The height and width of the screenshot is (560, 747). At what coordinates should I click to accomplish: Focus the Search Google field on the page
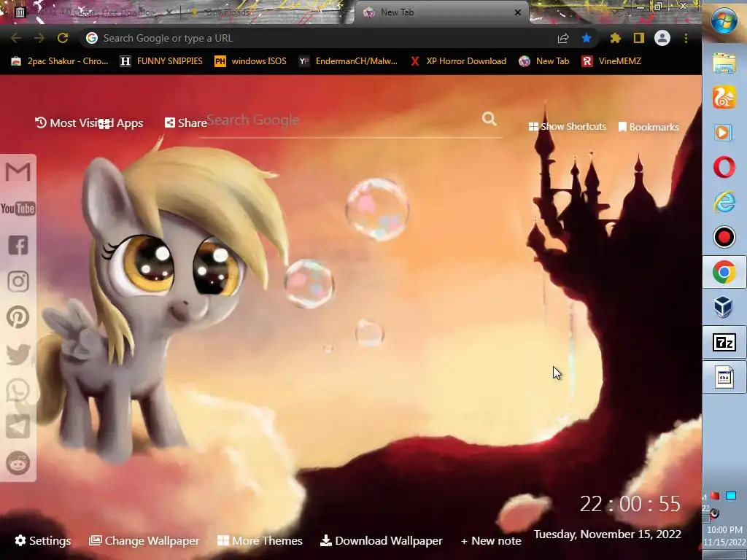(x=341, y=120)
